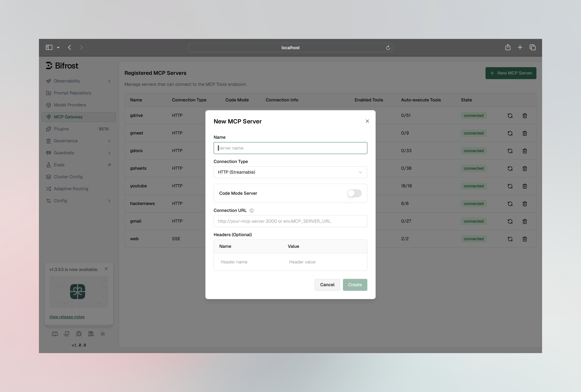
Task: Open the Connection Type dropdown
Action: click(x=290, y=172)
